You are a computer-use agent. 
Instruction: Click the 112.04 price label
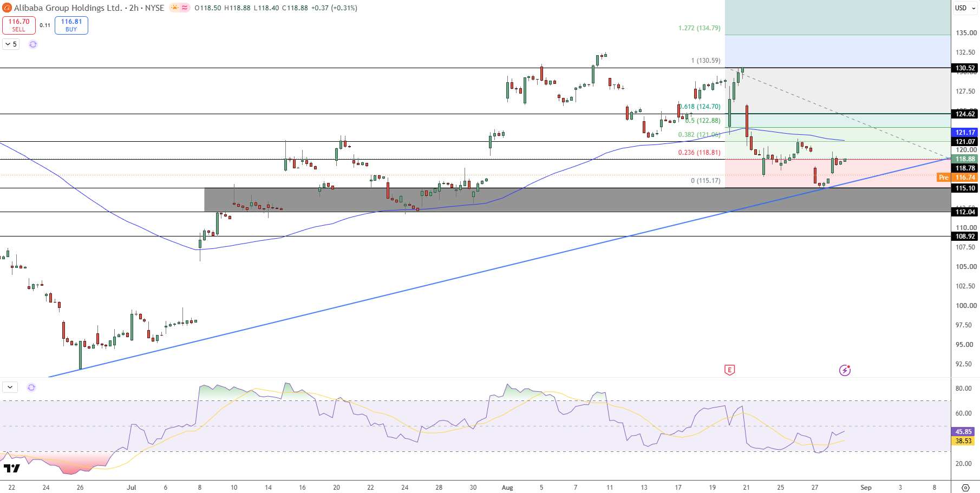(965, 212)
